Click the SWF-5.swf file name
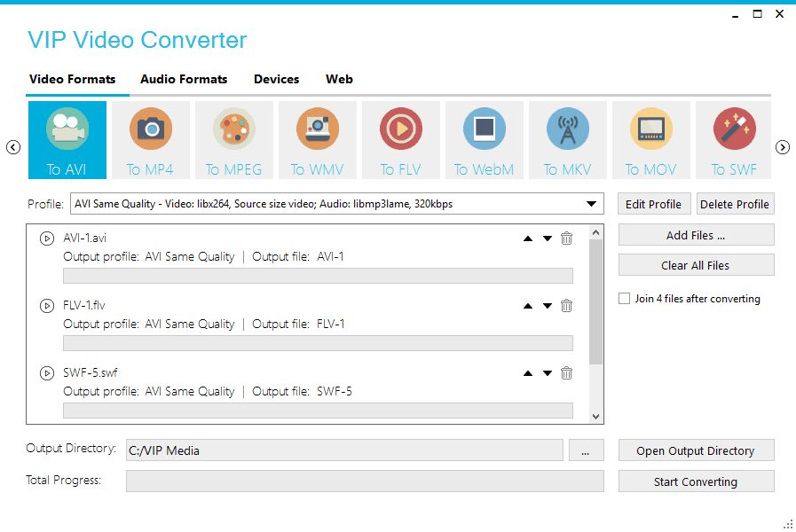796x532 pixels. (x=91, y=372)
